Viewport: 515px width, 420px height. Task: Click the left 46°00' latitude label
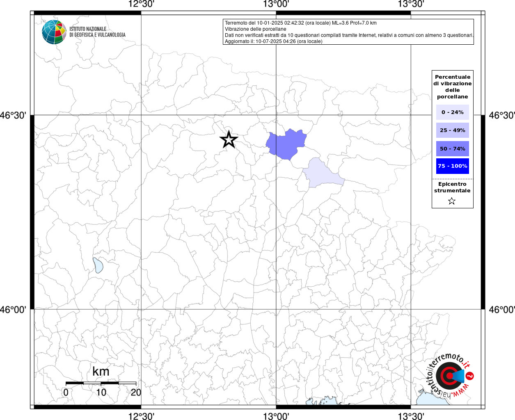tap(13, 310)
